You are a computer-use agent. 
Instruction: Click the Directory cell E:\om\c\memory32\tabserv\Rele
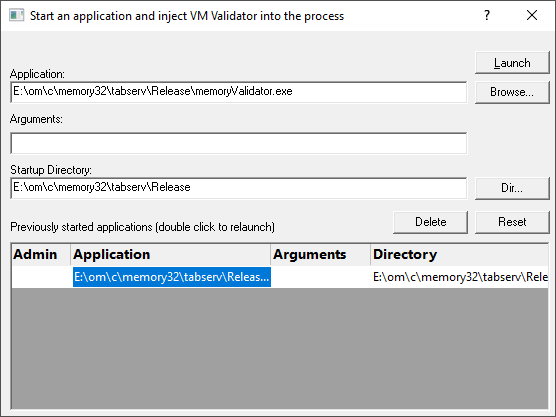click(460, 277)
